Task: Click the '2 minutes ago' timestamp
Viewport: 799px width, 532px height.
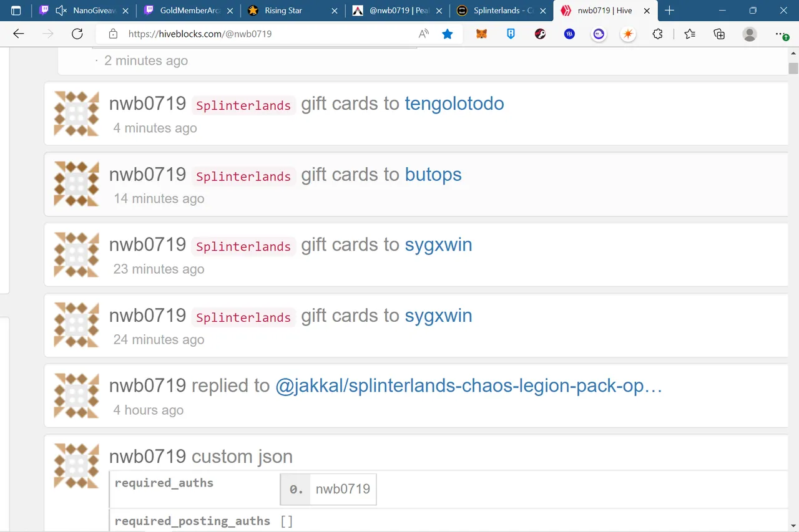Action: click(146, 60)
